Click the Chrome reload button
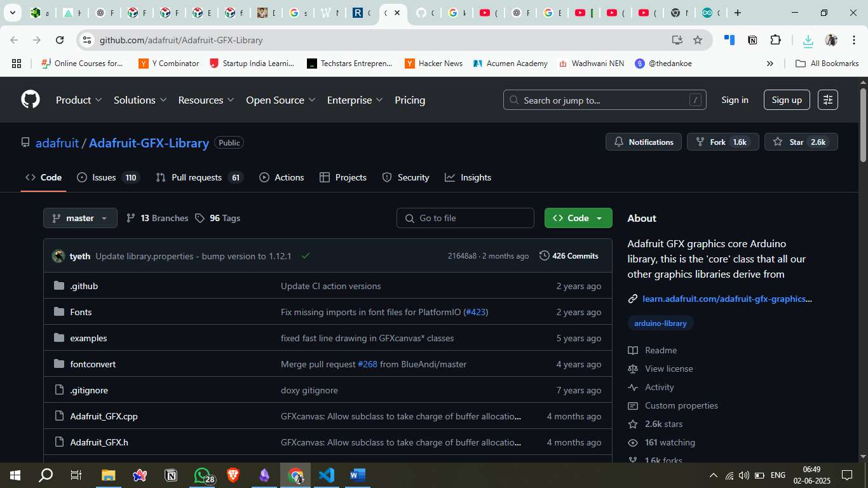The width and height of the screenshot is (868, 488). click(x=60, y=40)
